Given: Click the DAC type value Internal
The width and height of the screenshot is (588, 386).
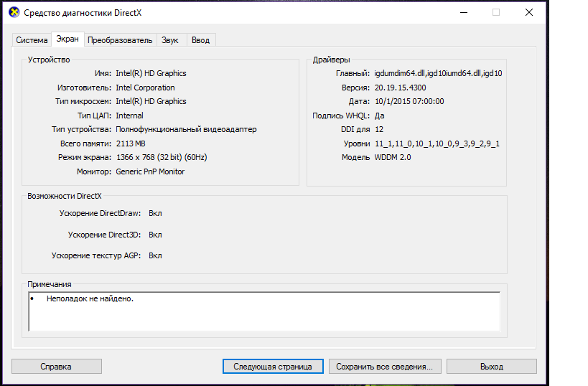Looking at the screenshot, I should click(129, 116).
